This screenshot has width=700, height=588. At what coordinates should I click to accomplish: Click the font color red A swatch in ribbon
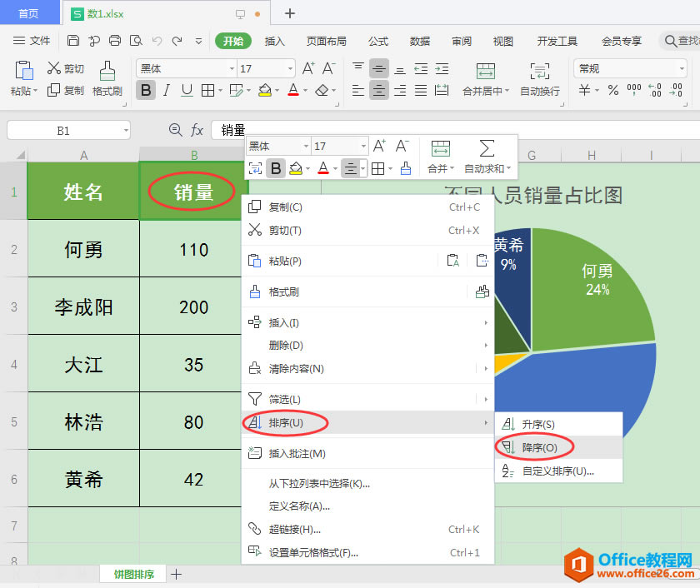click(292, 90)
